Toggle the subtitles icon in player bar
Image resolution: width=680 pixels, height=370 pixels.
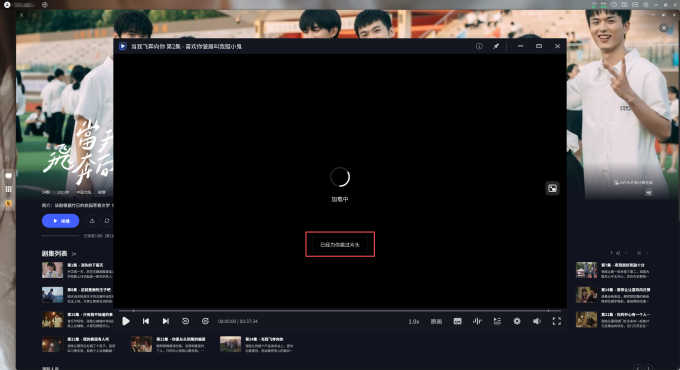(x=458, y=321)
